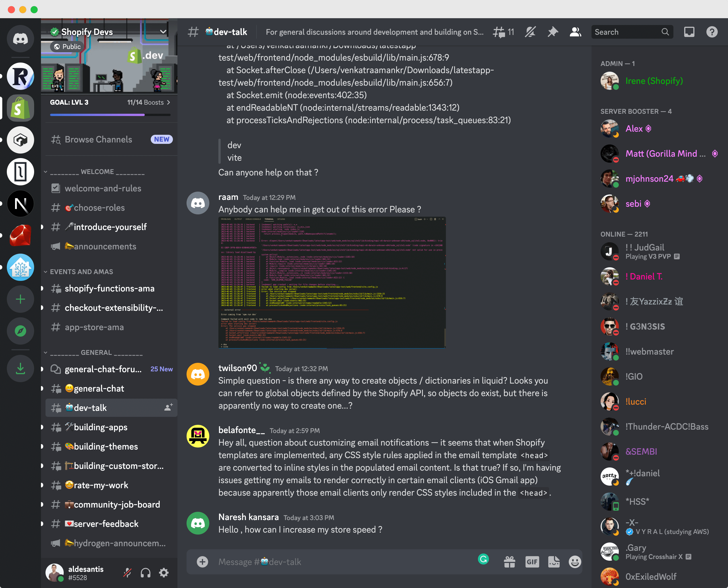Select the Shopify Devs server icon
Image resolution: width=728 pixels, height=588 pixels.
20,108
